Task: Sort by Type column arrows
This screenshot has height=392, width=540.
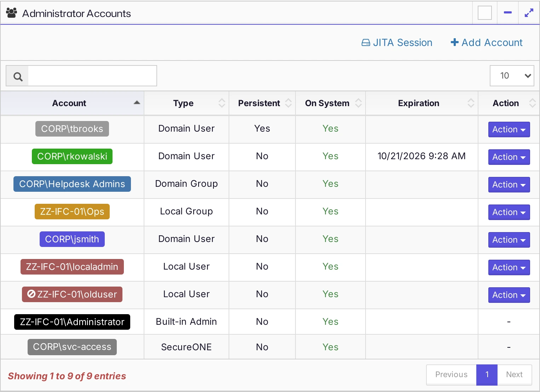Action: [222, 103]
